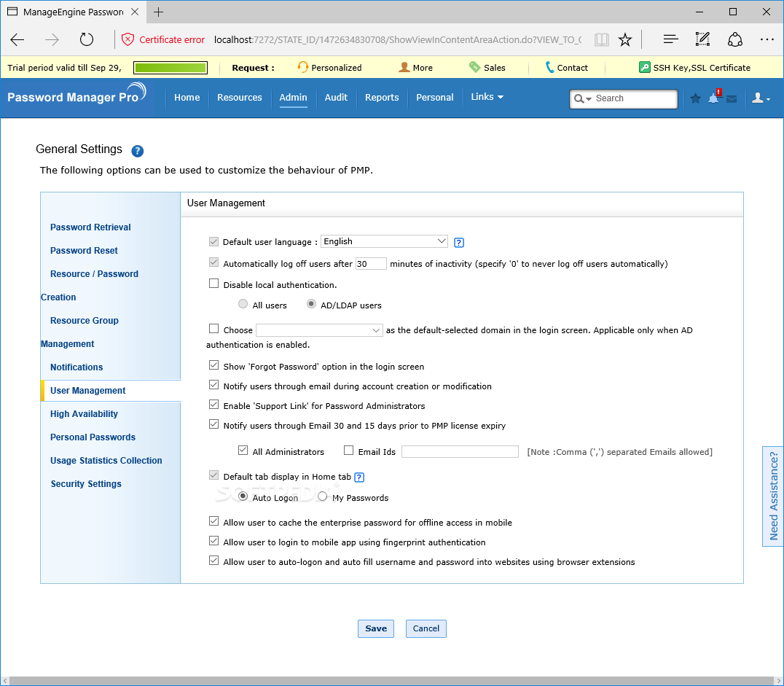Screen dimensions: 784x686
Task: Click the trial period progress bar
Action: (x=170, y=68)
